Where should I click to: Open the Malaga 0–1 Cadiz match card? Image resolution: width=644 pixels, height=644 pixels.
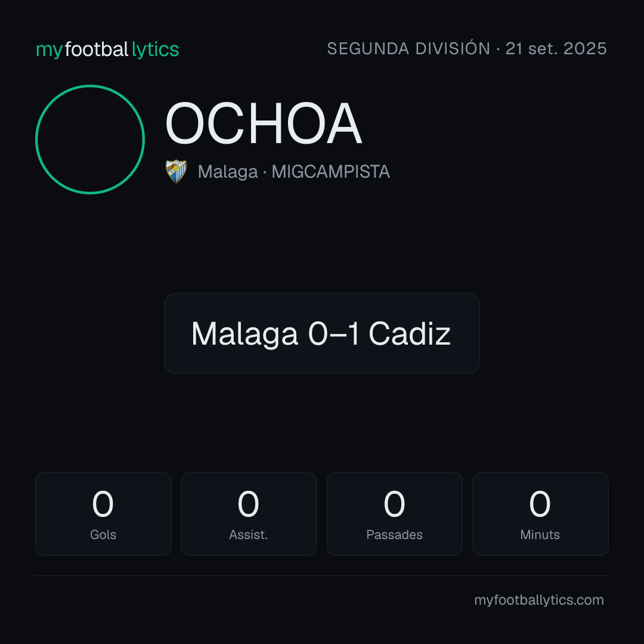322,333
